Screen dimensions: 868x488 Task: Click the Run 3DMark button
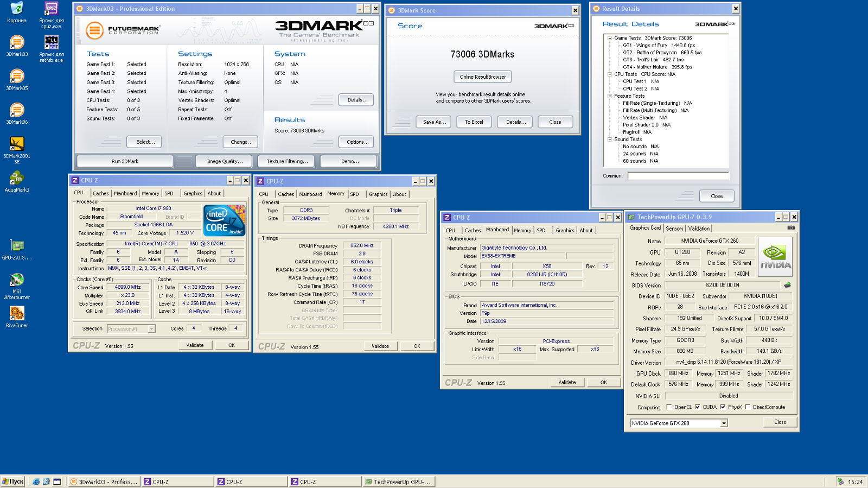125,161
